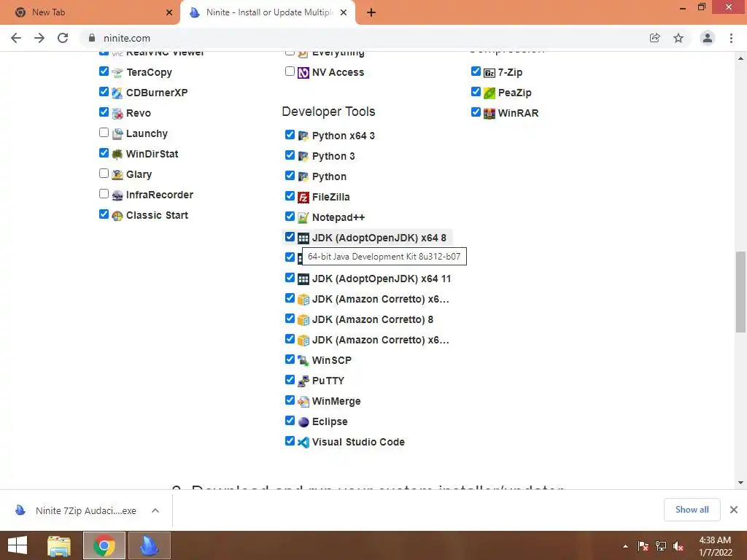Switch to the New Tab tab

(x=90, y=12)
